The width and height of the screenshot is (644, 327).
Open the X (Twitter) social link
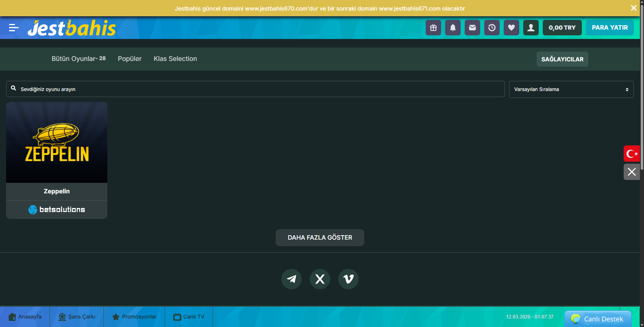[x=320, y=279]
